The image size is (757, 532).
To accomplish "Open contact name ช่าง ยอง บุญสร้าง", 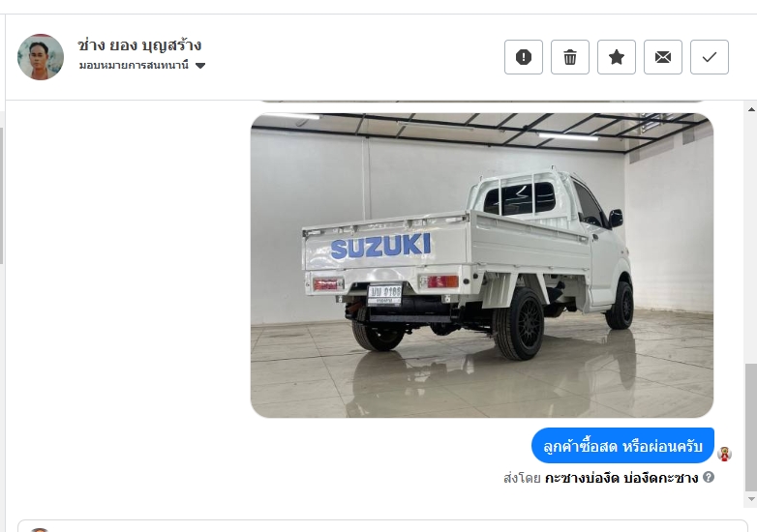I will pyautogui.click(x=139, y=45).
